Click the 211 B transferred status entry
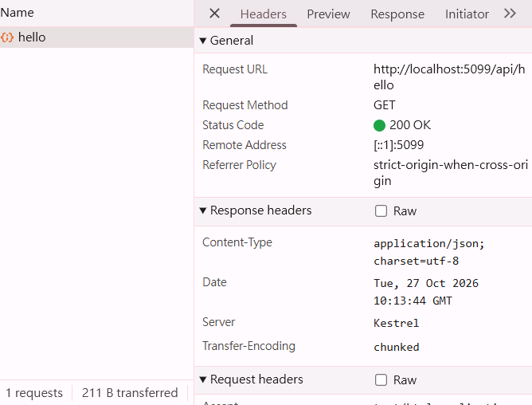The width and height of the screenshot is (532, 405). point(130,393)
